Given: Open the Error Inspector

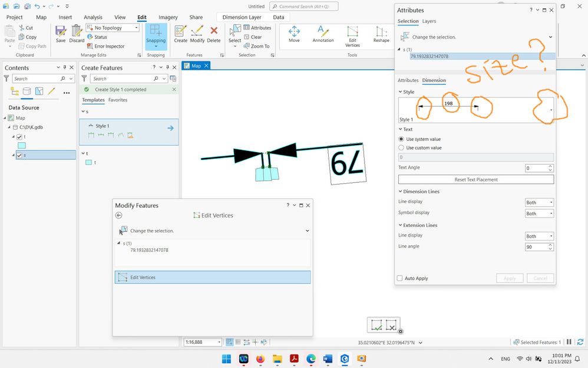Looking at the screenshot, I should coord(105,46).
